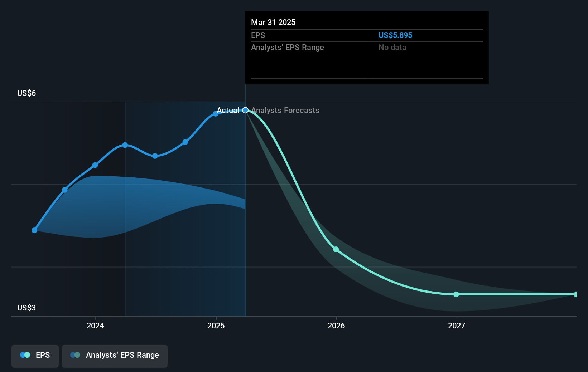Screen dimensions: 588x372
Task: Click the 2026 forecast EPS data point
Action: coord(336,249)
